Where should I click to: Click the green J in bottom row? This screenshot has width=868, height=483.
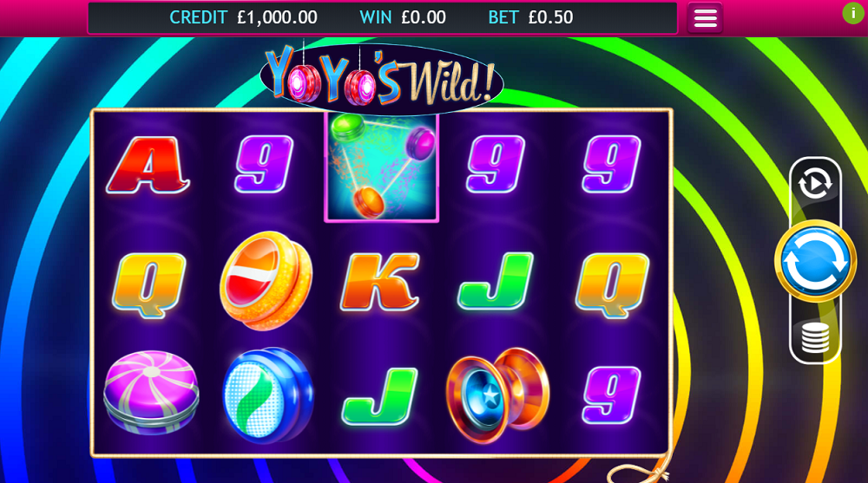380,396
